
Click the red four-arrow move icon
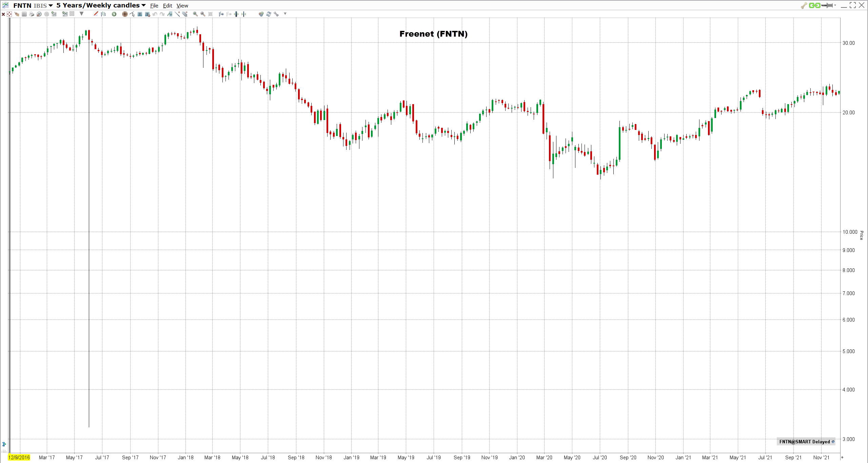(9, 14)
